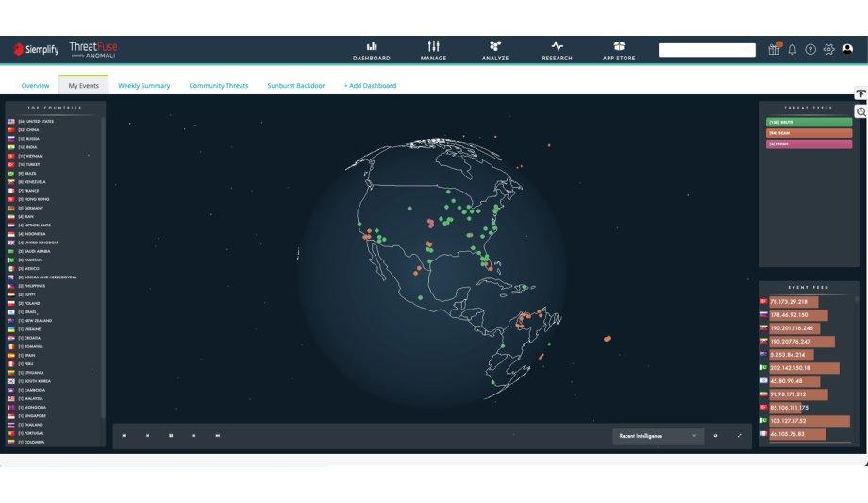Step forward one event in playback bar

(x=193, y=436)
